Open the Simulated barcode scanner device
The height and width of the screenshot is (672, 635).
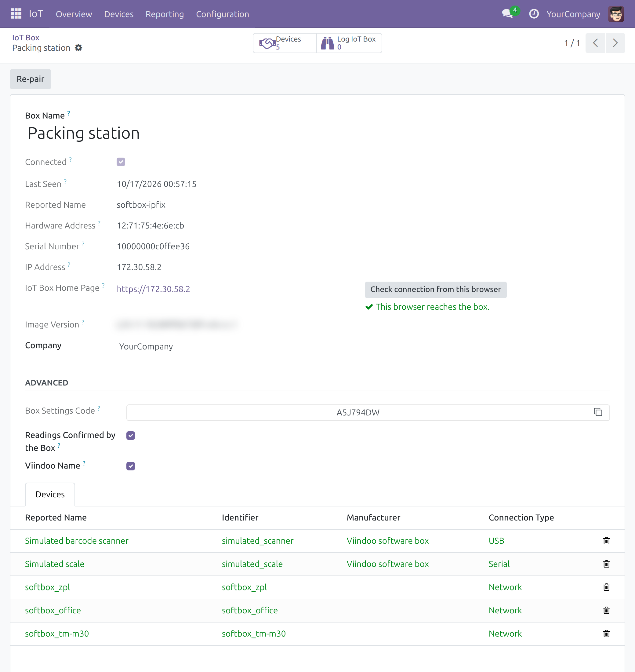pyautogui.click(x=77, y=541)
